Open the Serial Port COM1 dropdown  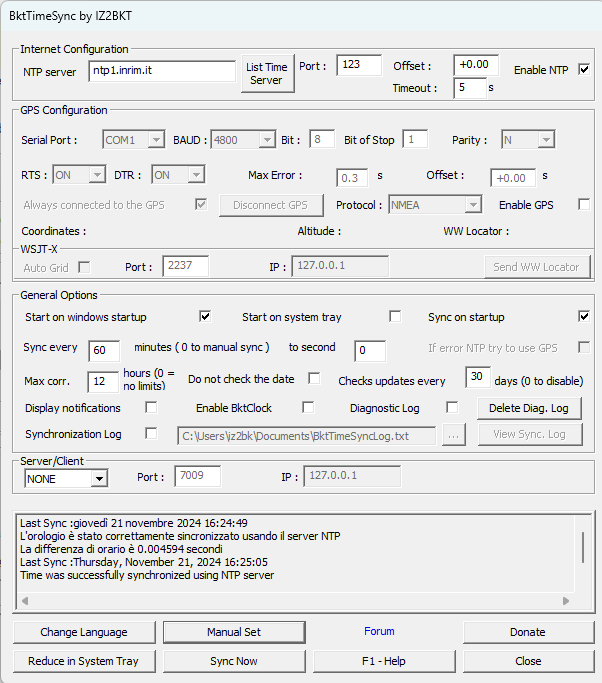point(134,140)
